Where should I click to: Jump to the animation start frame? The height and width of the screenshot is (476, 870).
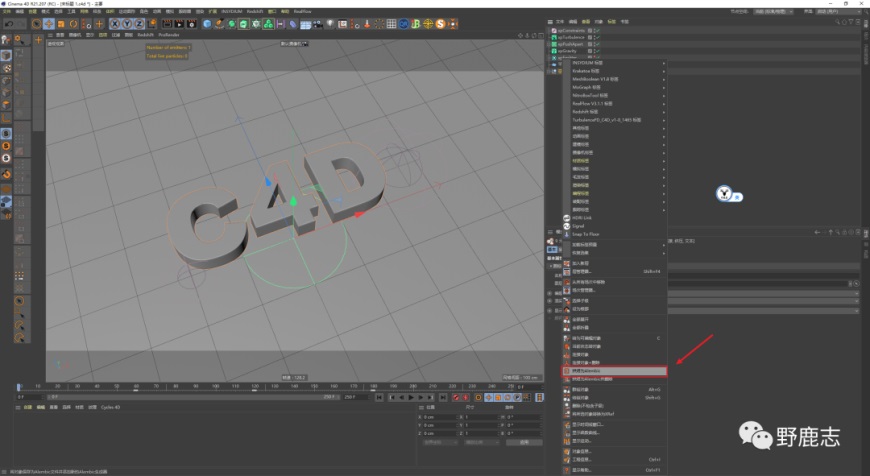tap(379, 397)
